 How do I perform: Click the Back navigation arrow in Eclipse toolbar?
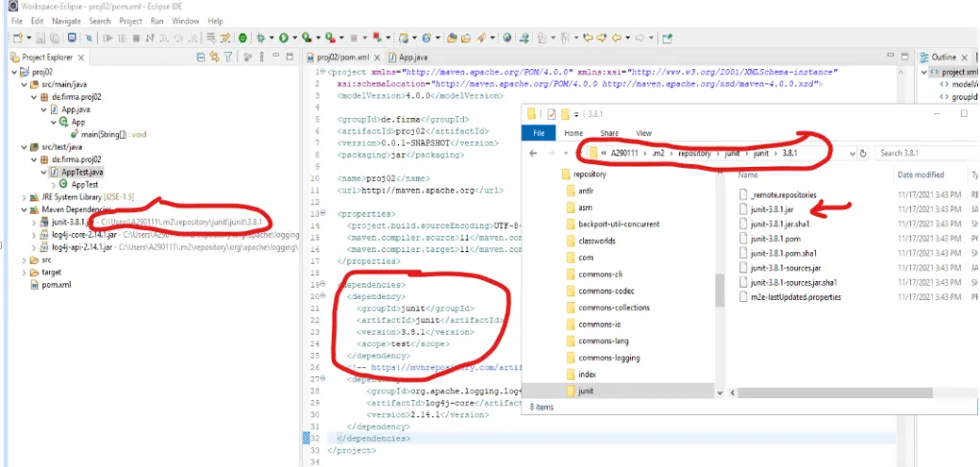coord(616,37)
